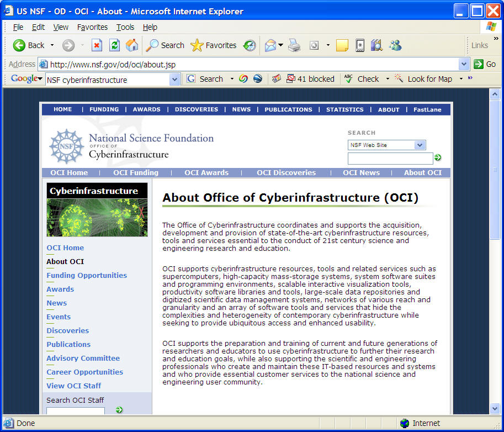The width and height of the screenshot is (504, 432).
Task: Expand the address bar dropdown
Action: 464,64
